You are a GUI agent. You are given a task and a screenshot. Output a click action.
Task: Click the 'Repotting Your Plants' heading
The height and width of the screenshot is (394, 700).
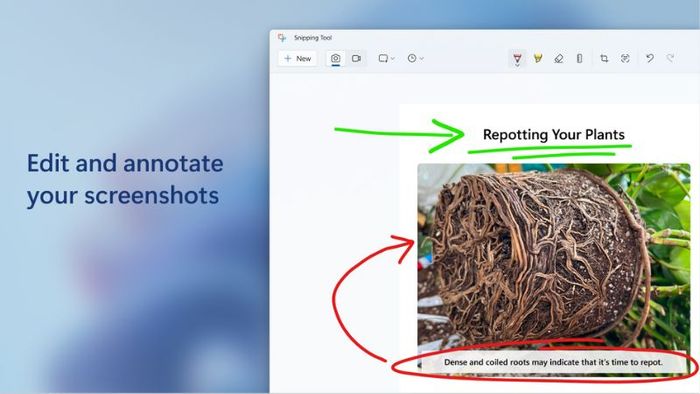tap(554, 134)
